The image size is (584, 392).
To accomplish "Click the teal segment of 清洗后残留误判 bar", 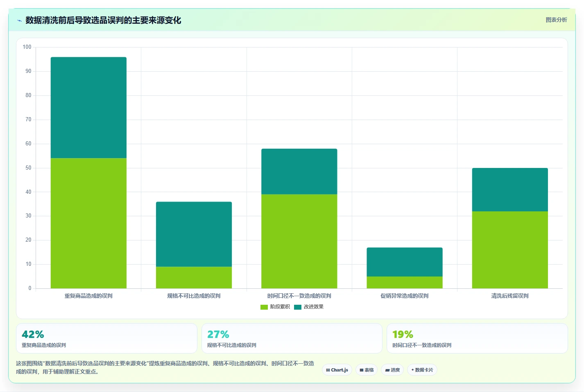I will coord(510,190).
